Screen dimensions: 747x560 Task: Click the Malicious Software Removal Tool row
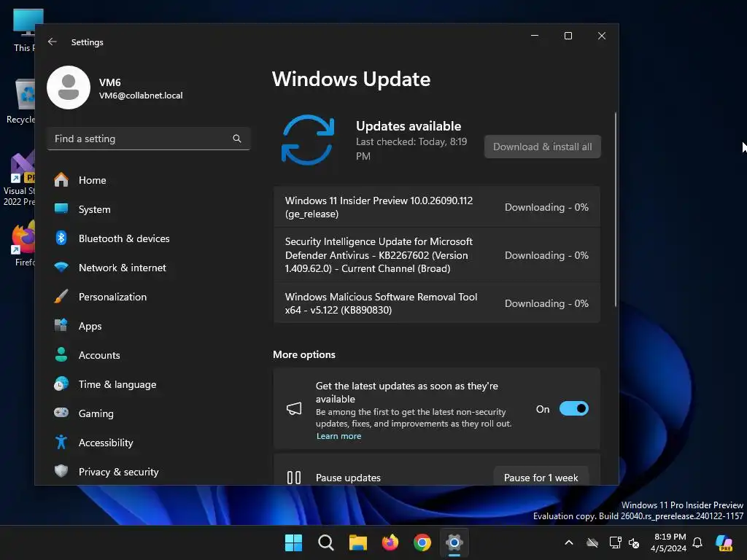[436, 303]
